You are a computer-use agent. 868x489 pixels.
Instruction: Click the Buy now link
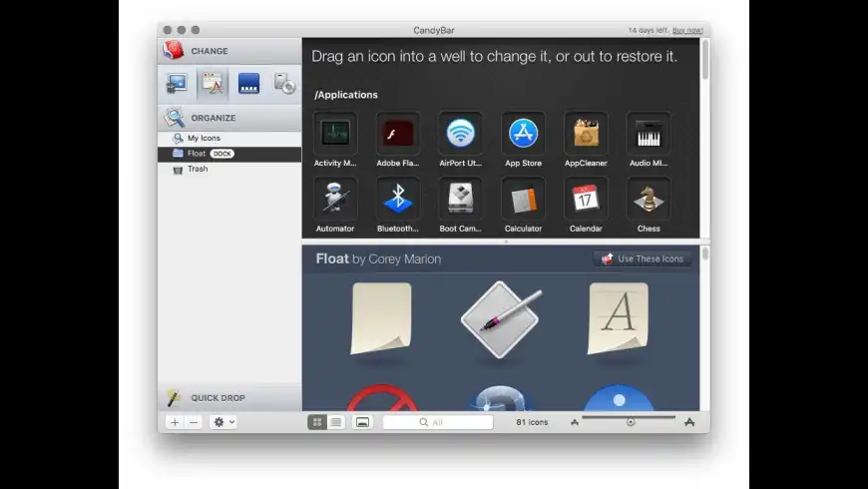pos(687,31)
